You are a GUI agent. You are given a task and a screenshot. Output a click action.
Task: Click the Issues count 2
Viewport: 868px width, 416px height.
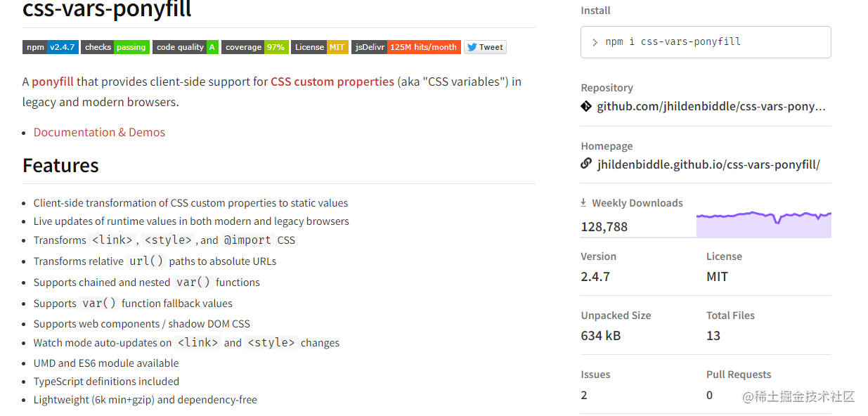click(x=584, y=395)
